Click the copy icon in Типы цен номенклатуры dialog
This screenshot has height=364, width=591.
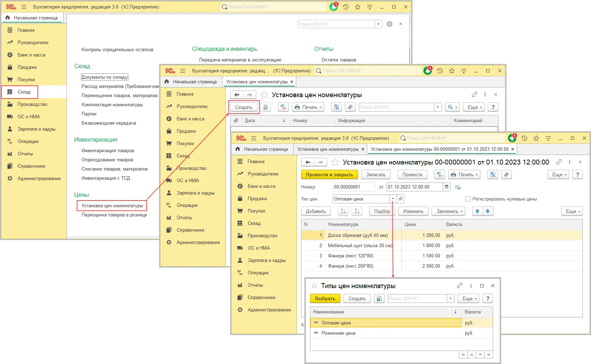point(379,298)
